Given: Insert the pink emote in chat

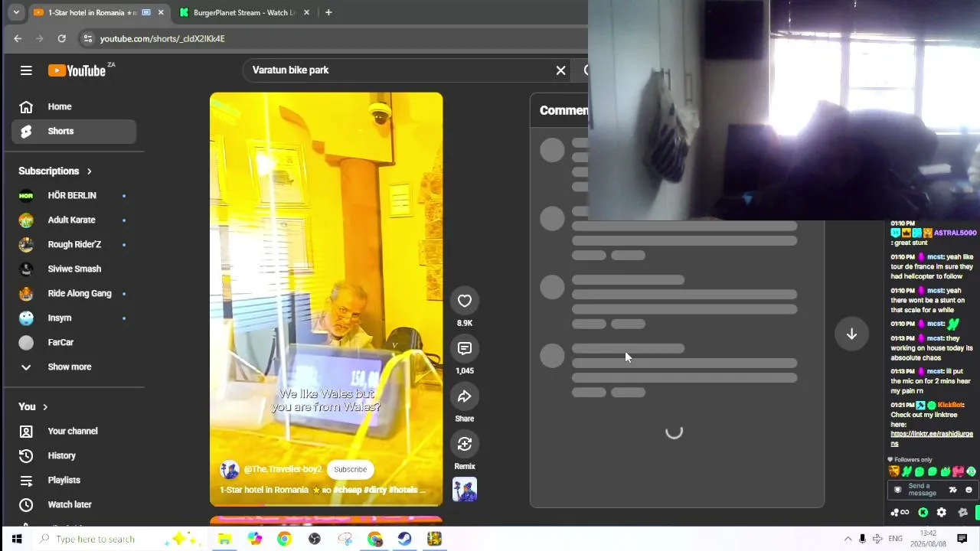Looking at the screenshot, I should tap(958, 471).
